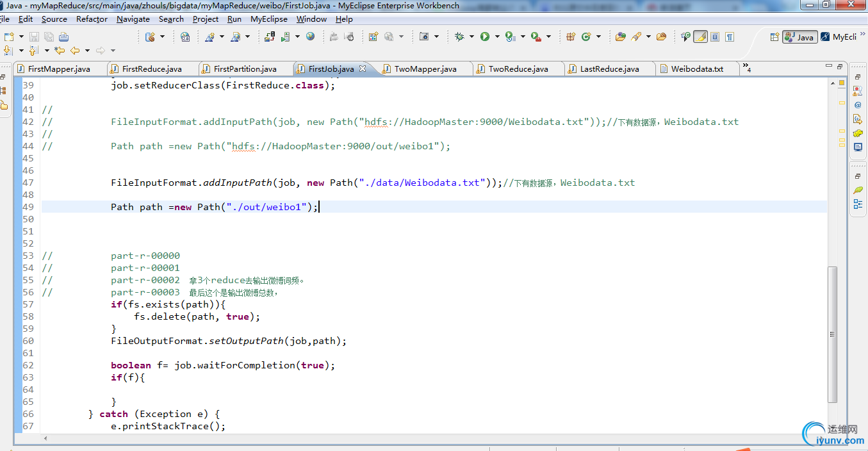The image size is (868, 451).
Task: Click the 2.0 deploy globe icon
Action: tap(185, 37)
